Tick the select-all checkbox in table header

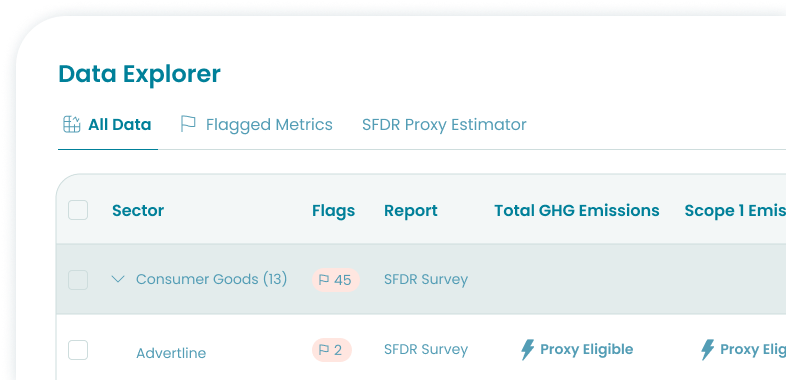[78, 210]
